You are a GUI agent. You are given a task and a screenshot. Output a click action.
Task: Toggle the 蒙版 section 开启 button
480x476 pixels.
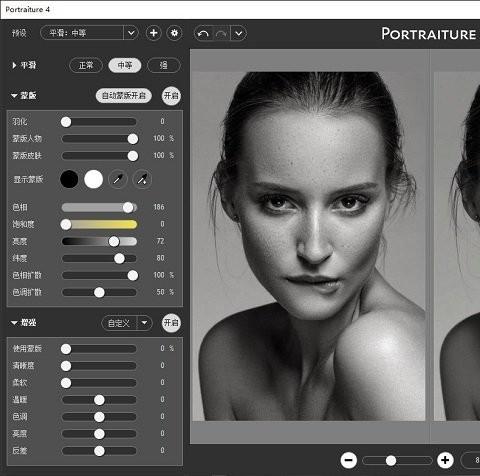[171, 96]
